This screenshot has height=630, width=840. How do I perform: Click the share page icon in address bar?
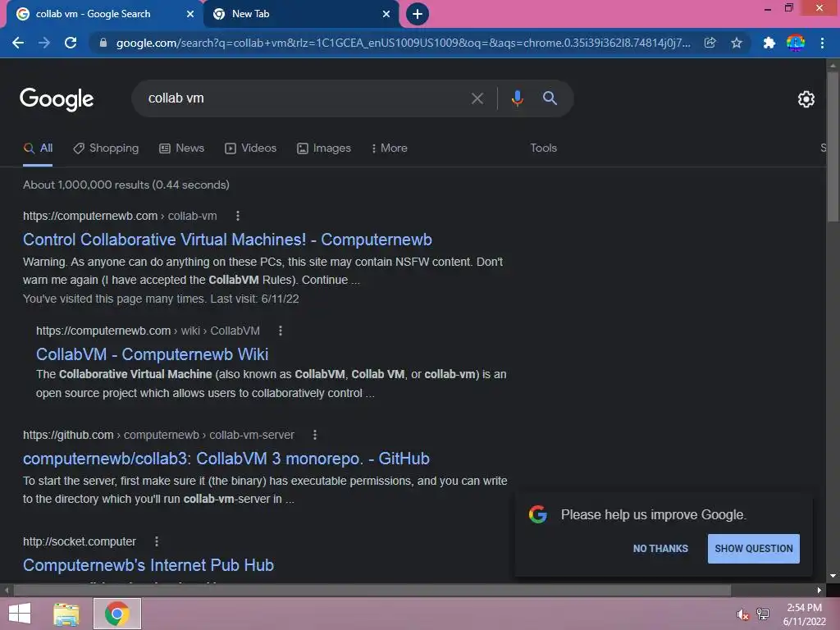tap(710, 43)
